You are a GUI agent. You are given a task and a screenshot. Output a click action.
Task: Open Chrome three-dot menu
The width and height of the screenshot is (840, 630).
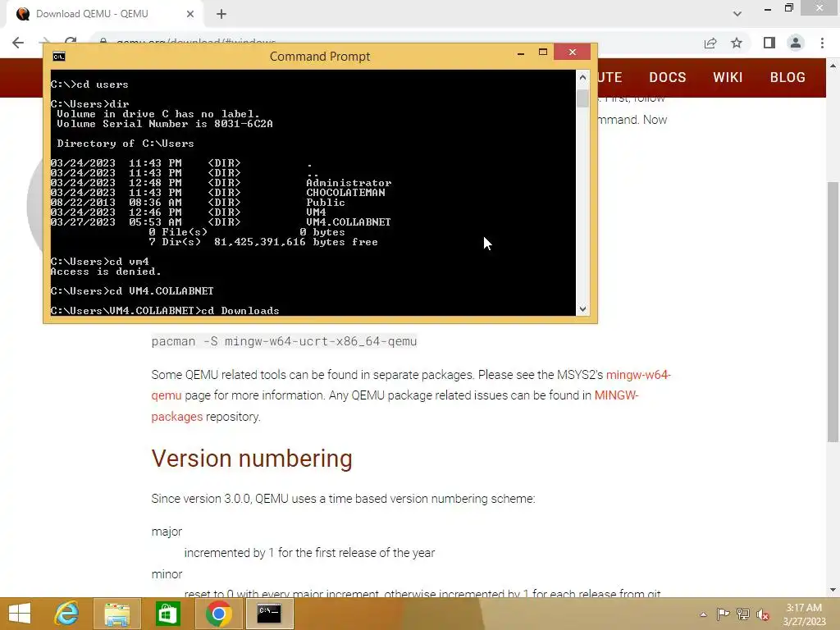tap(822, 43)
